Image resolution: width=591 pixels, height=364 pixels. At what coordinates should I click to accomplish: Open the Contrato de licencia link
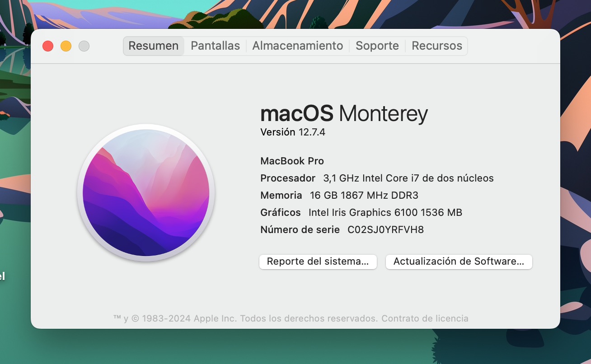coord(425,318)
